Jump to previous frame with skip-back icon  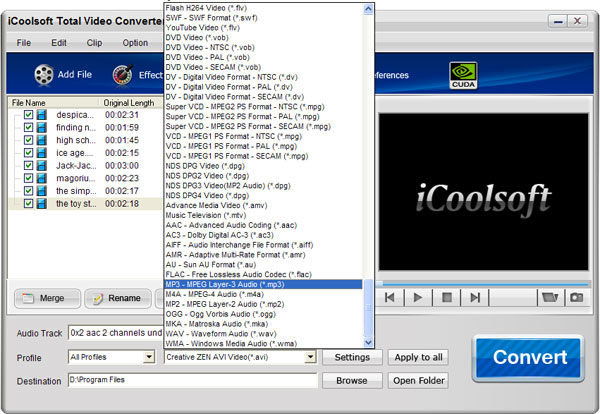(391, 297)
